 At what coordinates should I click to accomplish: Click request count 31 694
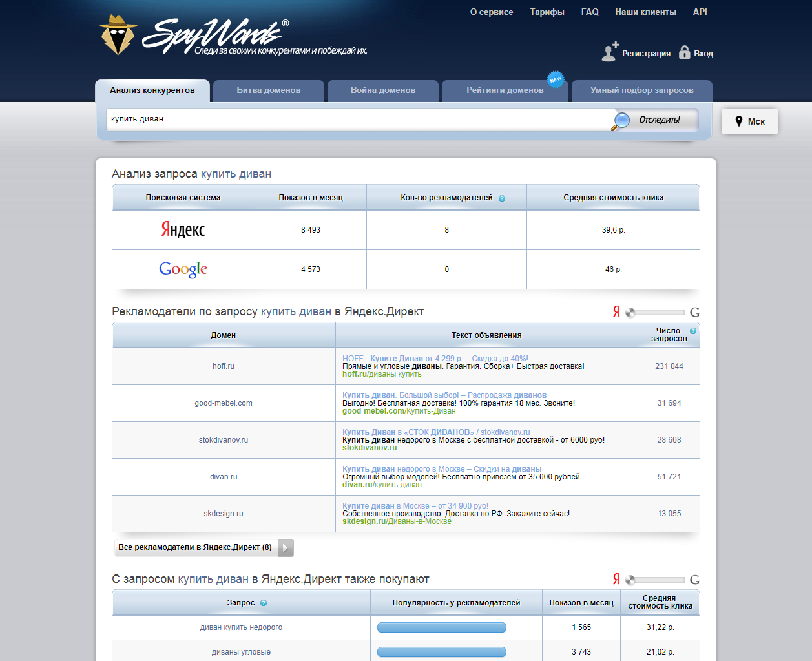[669, 403]
